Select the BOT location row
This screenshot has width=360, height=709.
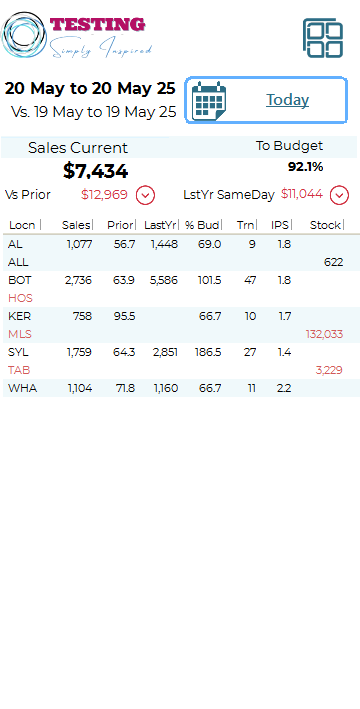pos(181,280)
